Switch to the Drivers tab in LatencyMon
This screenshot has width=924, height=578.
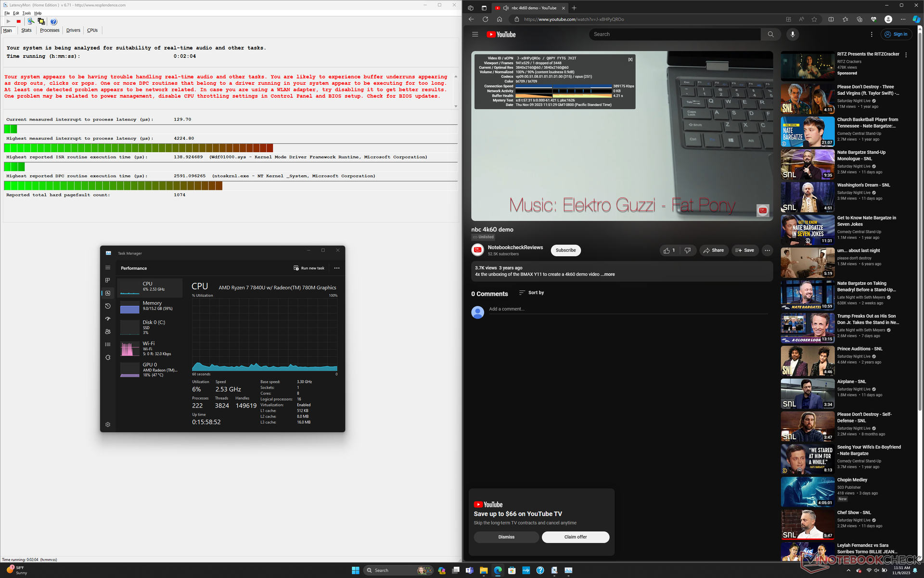(x=73, y=30)
